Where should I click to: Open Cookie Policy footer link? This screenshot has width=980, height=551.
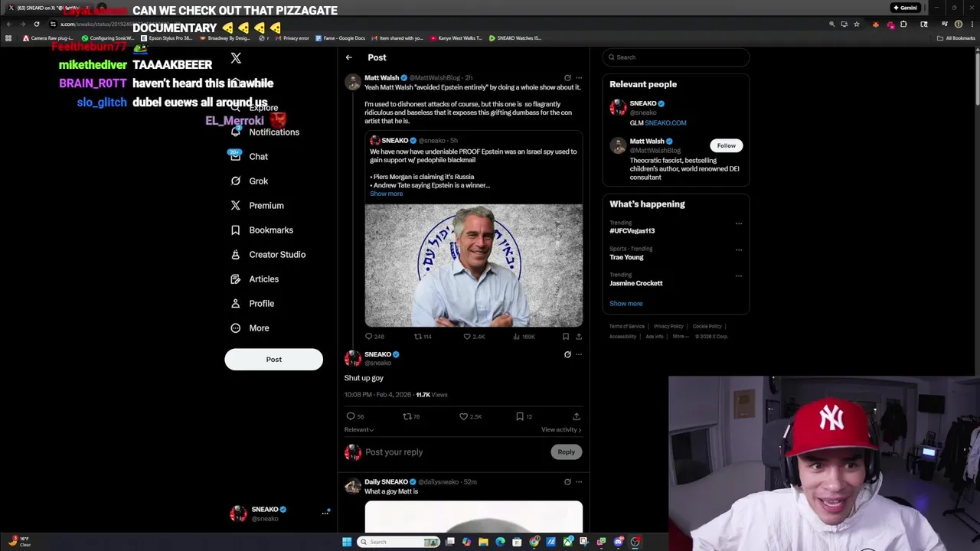point(707,327)
